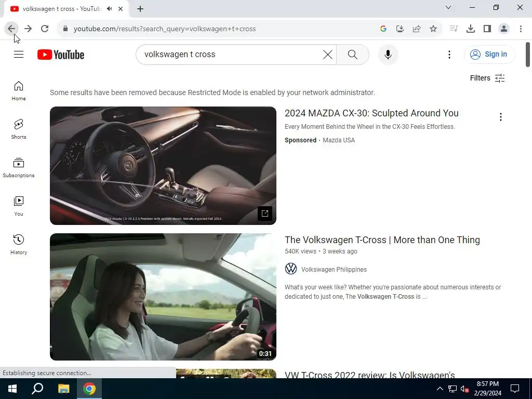This screenshot has width=532, height=399.
Task: Click the site security lock icon
Action: (65, 29)
